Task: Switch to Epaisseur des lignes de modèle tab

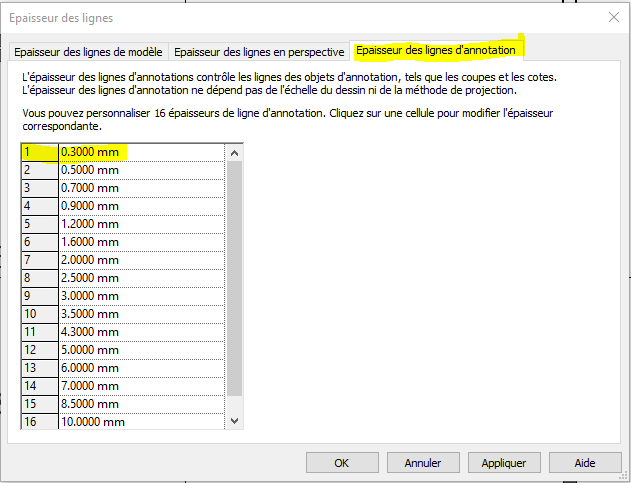Action: pyautogui.click(x=88, y=51)
